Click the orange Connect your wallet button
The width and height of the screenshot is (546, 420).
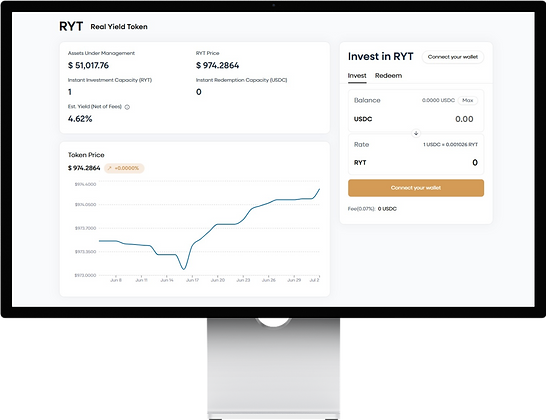[416, 188]
